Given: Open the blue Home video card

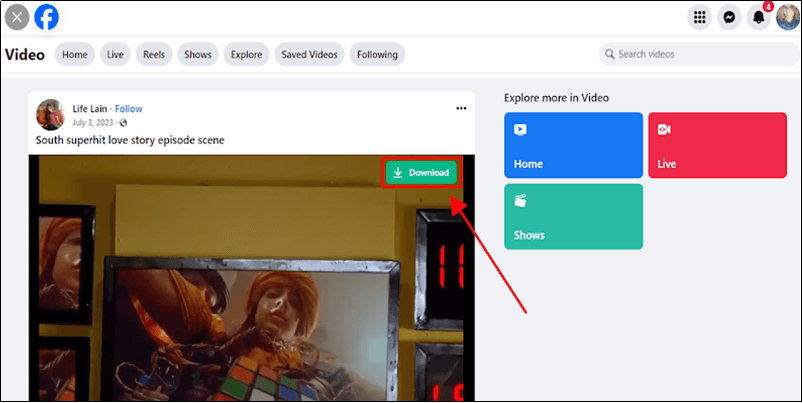Looking at the screenshot, I should [573, 145].
